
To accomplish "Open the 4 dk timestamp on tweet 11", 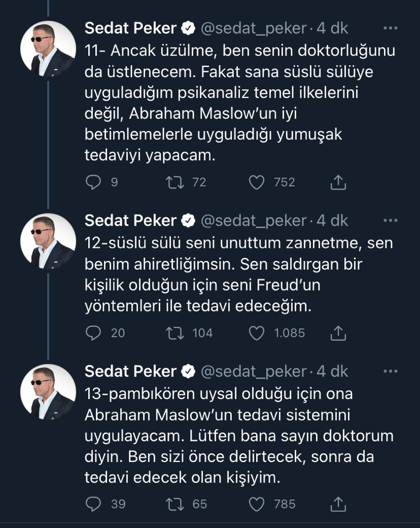I will (x=333, y=28).
